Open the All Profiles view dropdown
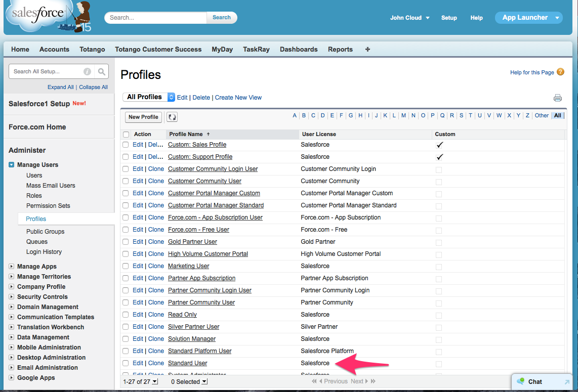The height and width of the screenshot is (392, 578). click(149, 97)
